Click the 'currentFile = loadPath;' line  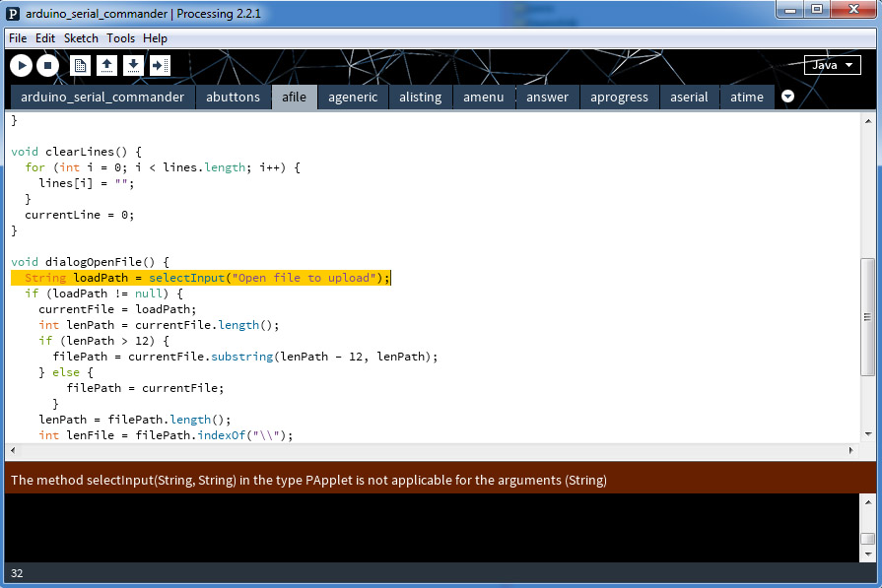tap(117, 309)
